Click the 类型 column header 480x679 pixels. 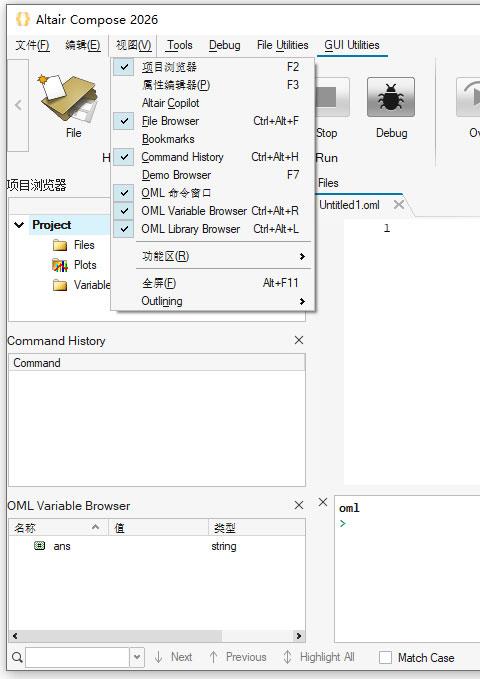click(257, 528)
